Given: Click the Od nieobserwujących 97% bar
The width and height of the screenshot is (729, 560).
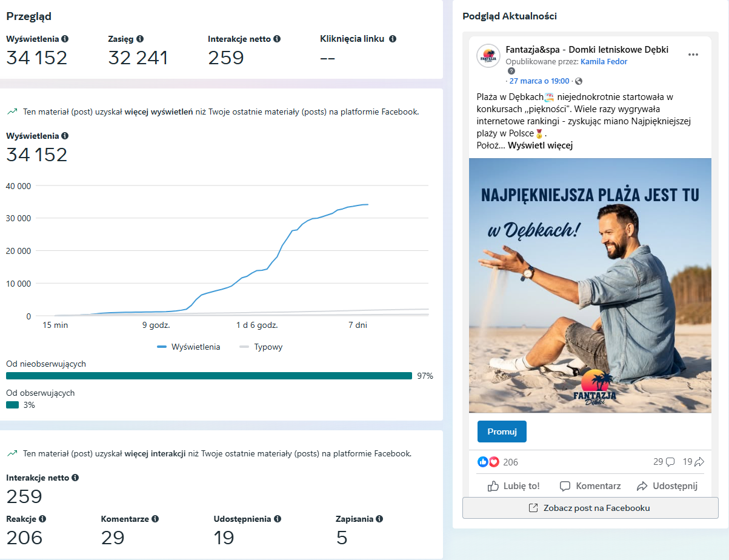Looking at the screenshot, I should click(209, 376).
